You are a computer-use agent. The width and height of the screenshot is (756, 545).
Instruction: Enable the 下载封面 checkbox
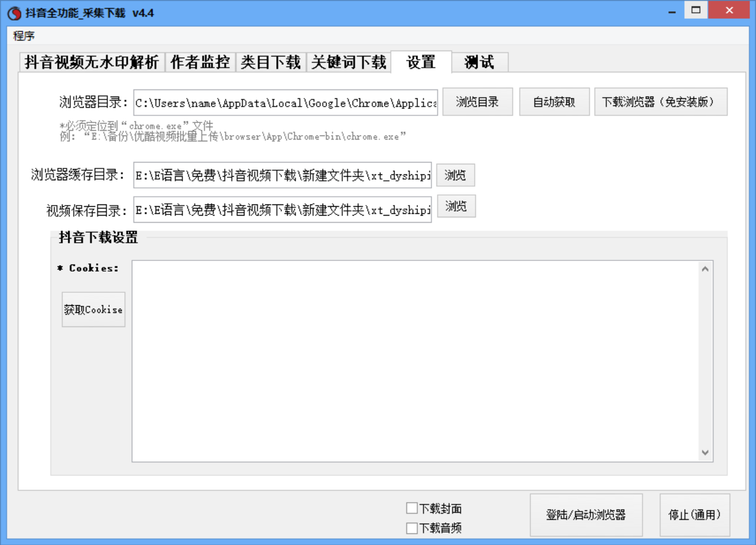click(x=412, y=508)
